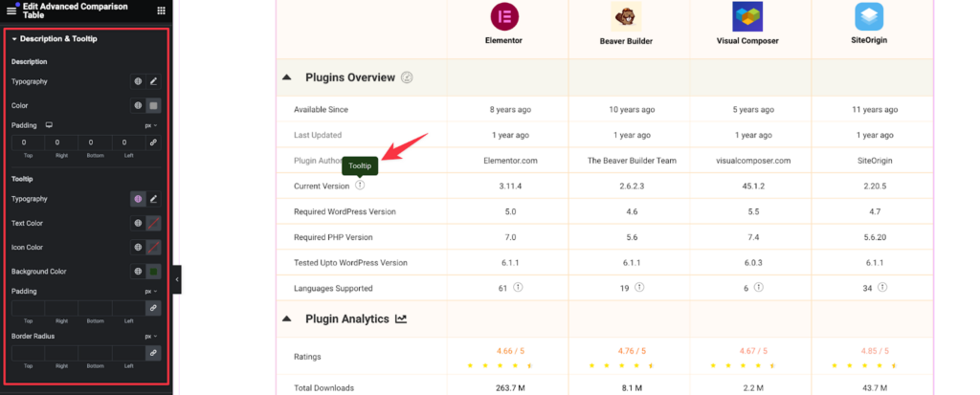Collapse the editor panel with side arrow
Image resolution: width=980 pixels, height=395 pixels.
[177, 279]
